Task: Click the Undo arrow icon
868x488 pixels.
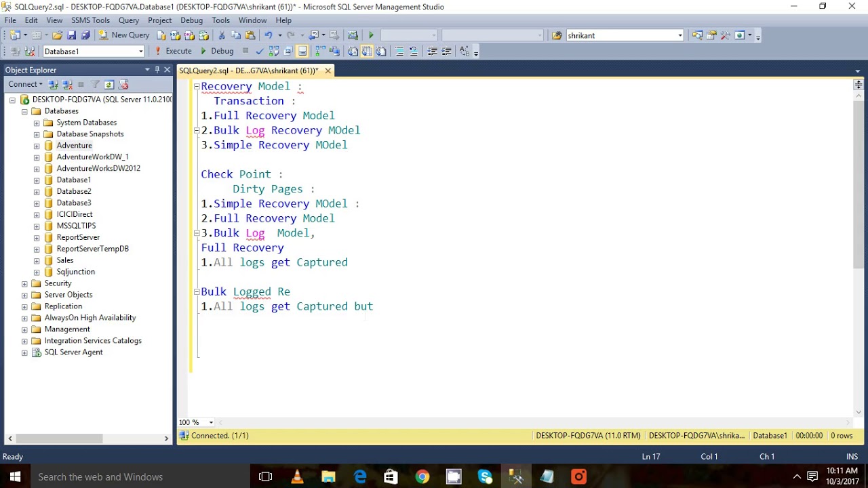Action: pyautogui.click(x=268, y=35)
